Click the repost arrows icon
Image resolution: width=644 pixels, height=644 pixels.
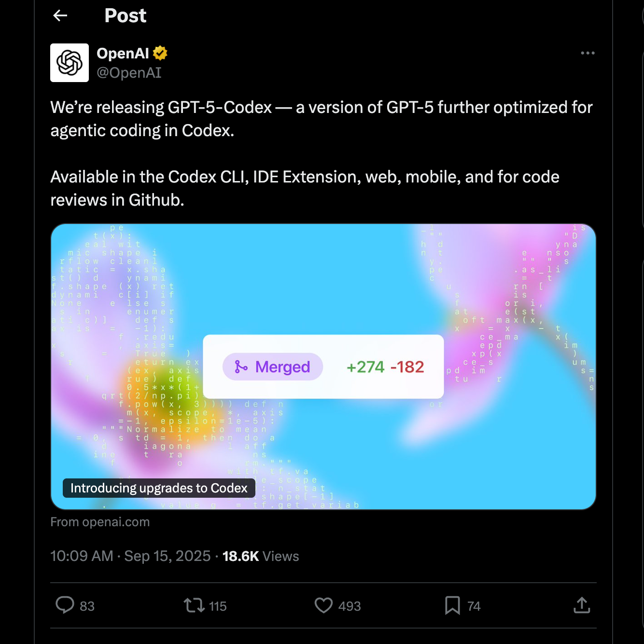pyautogui.click(x=194, y=605)
